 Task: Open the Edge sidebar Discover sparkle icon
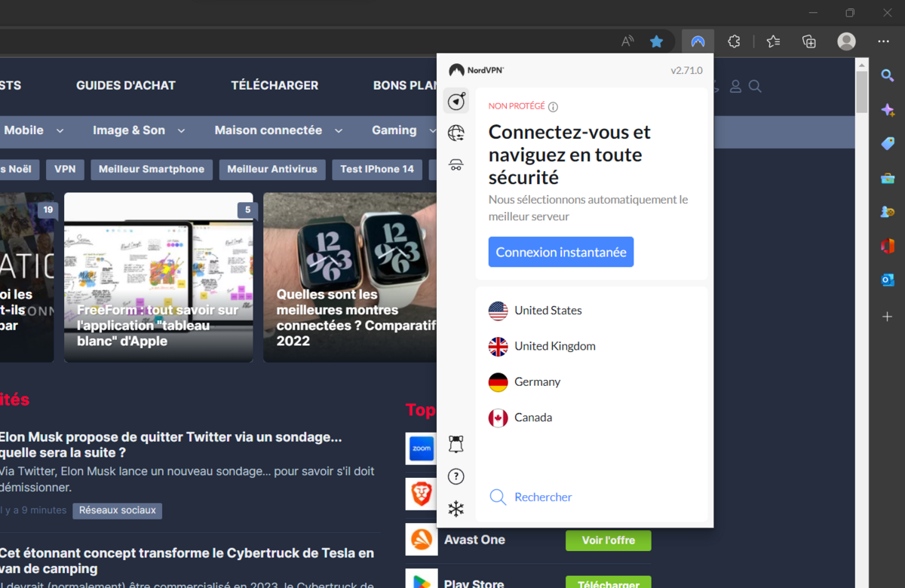coord(888,110)
